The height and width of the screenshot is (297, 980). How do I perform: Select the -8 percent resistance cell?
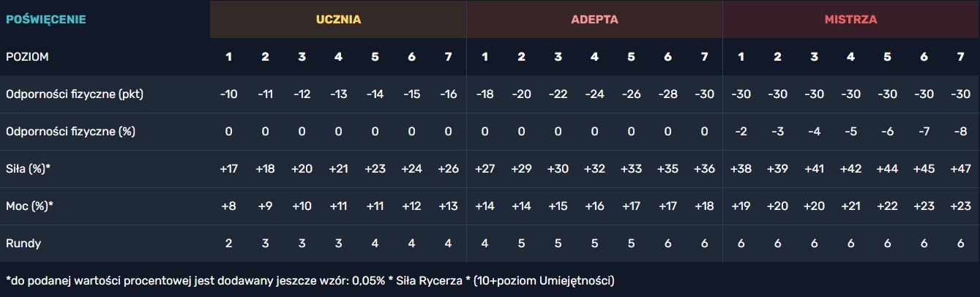(x=960, y=132)
